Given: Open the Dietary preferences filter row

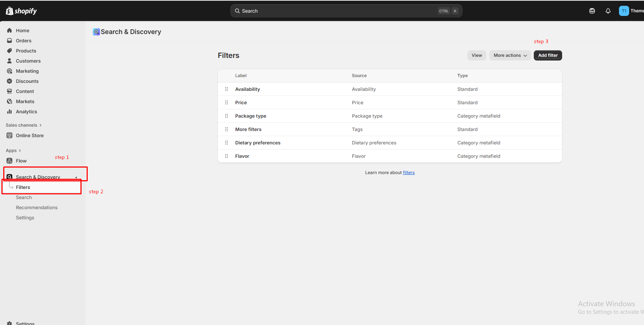Looking at the screenshot, I should point(258,143).
